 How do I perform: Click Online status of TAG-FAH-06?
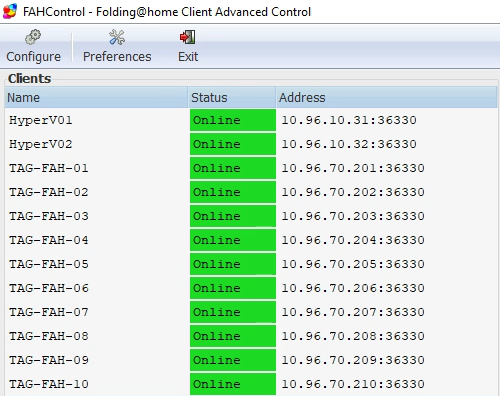pos(233,288)
